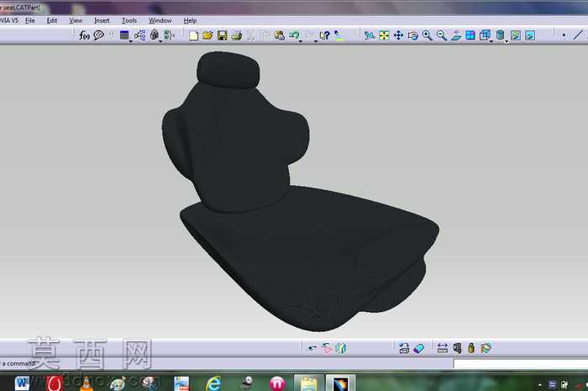Click the Quick Print icon
588x391 pixels.
(237, 35)
